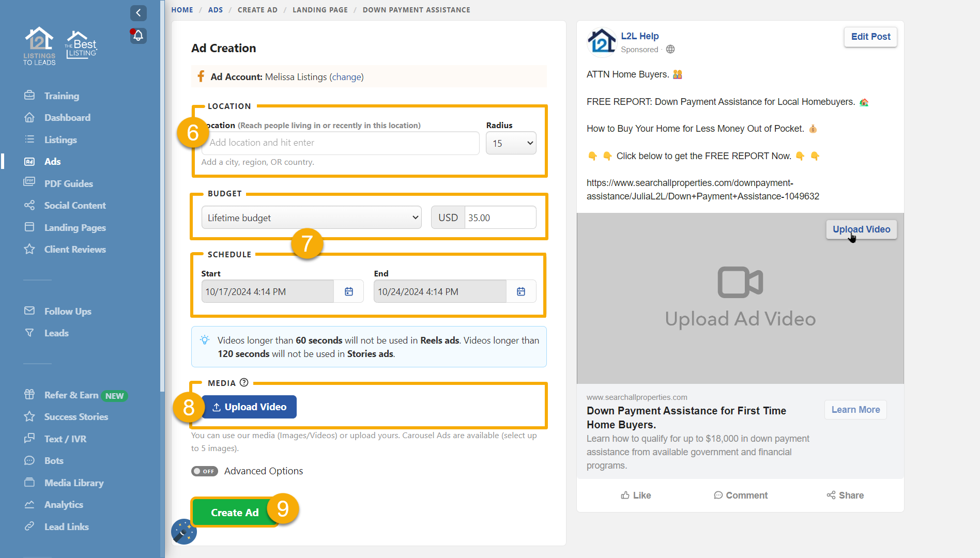Expand the Radius dropdown
This screenshot has width=980, height=558.
pos(511,143)
